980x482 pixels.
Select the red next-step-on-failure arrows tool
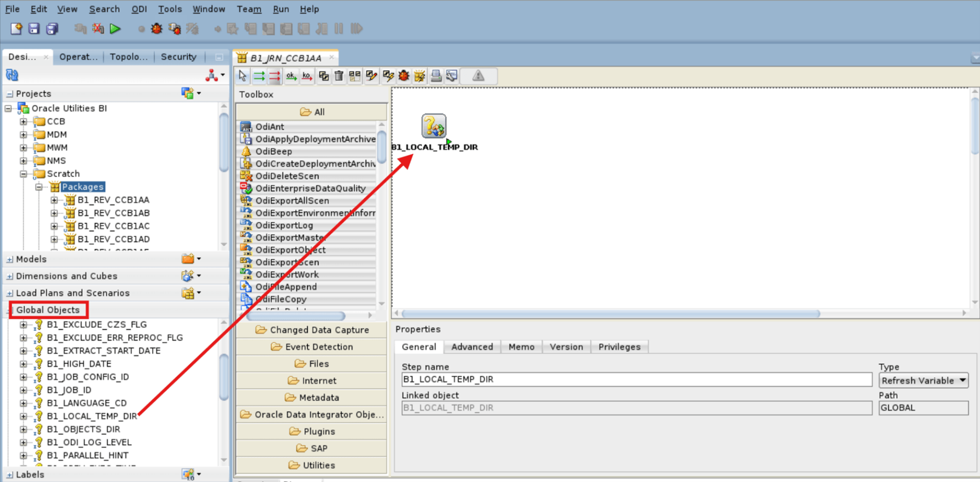click(x=275, y=76)
